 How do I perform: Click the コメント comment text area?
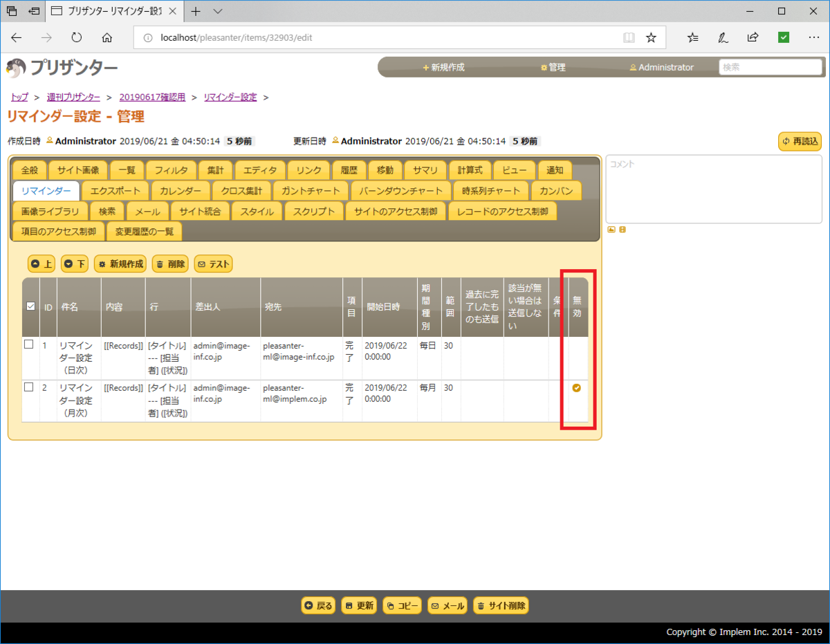714,187
